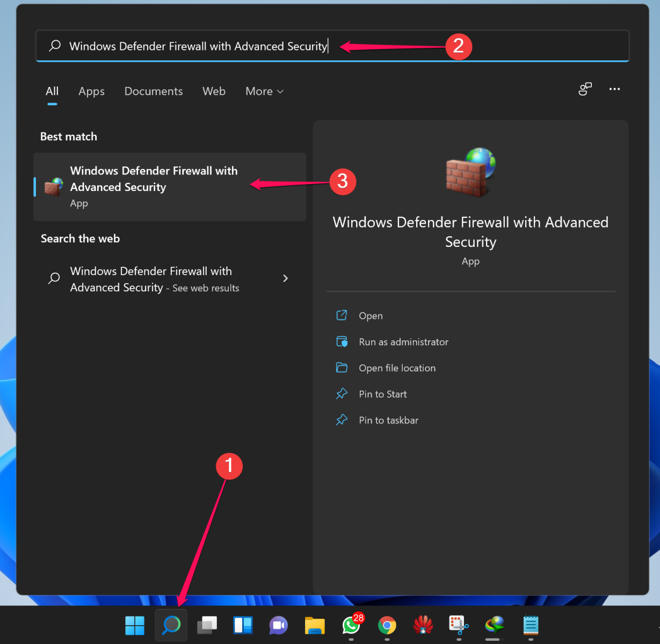660x644 pixels.
Task: Switch to the Apps filter tab
Action: [x=91, y=91]
